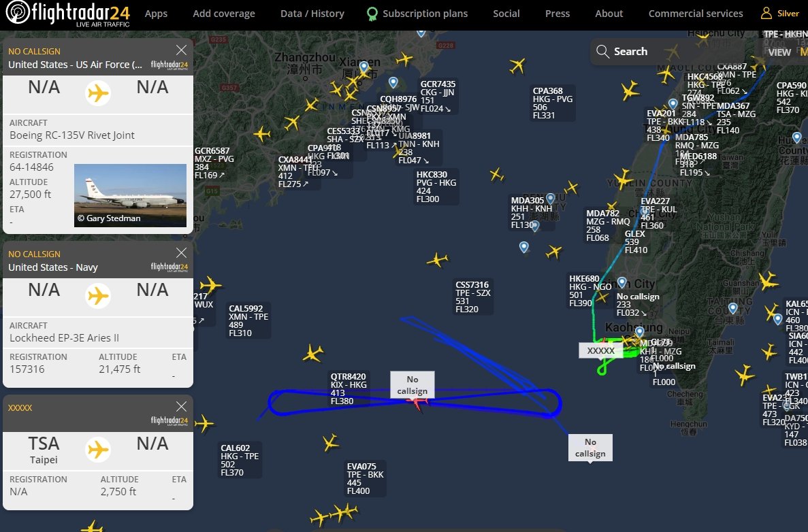The height and width of the screenshot is (532, 808).
Task: Select flight GCR6587 label
Action: (214, 163)
